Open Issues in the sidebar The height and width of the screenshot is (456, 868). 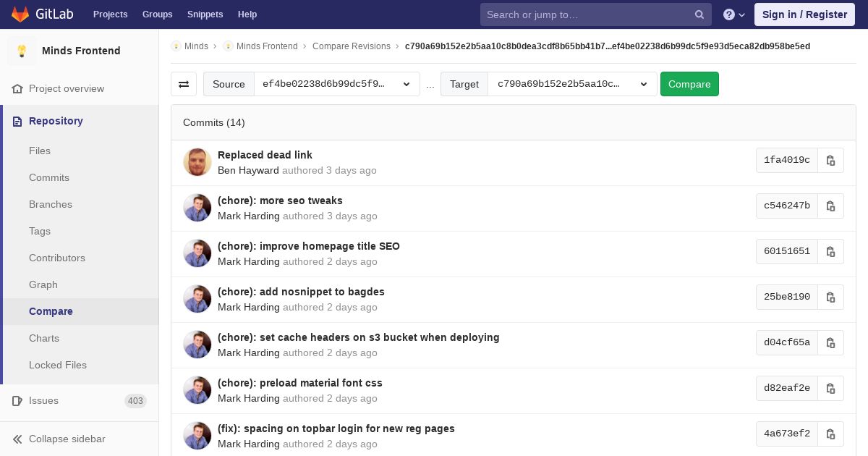pos(43,400)
